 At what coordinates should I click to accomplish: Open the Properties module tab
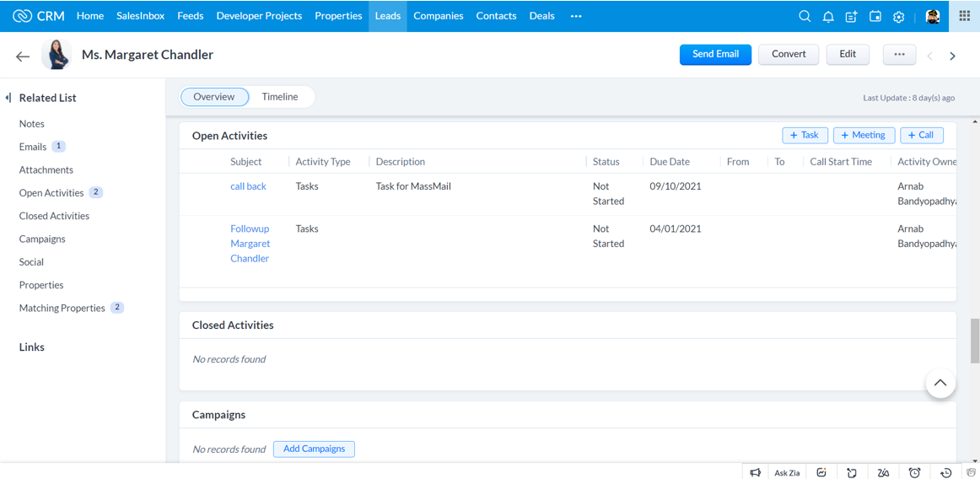(338, 16)
